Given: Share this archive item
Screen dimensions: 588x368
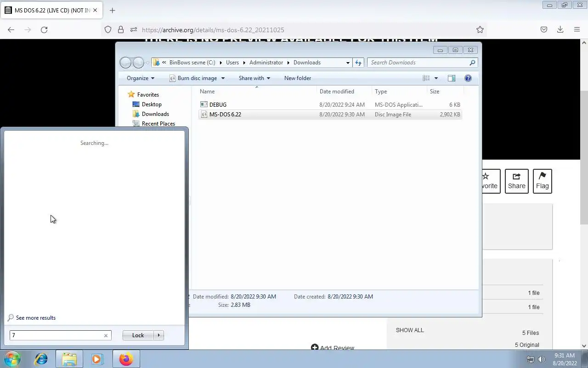Looking at the screenshot, I should pyautogui.click(x=516, y=181).
